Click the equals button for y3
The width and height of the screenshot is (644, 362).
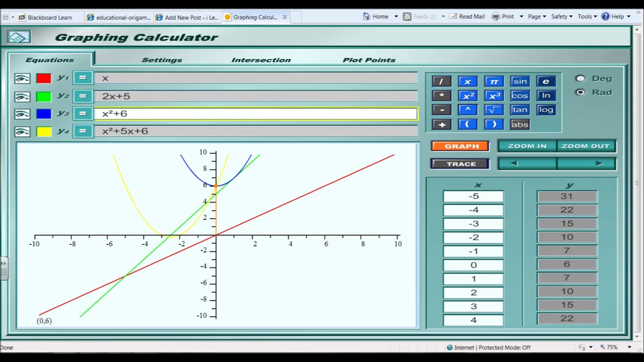coord(83,114)
